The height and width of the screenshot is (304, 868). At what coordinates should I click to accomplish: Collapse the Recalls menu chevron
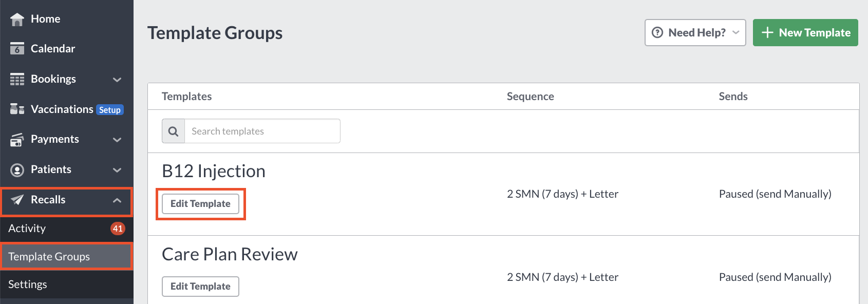117,200
